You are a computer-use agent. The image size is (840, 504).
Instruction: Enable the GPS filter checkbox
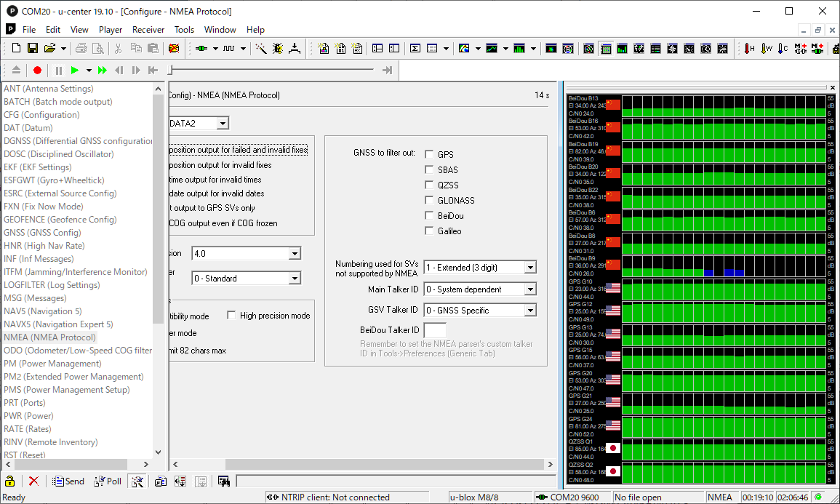pyautogui.click(x=429, y=154)
